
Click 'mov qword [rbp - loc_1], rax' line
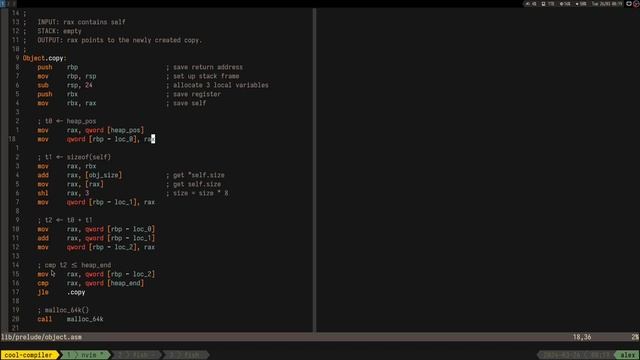pyautogui.click(x=96, y=202)
